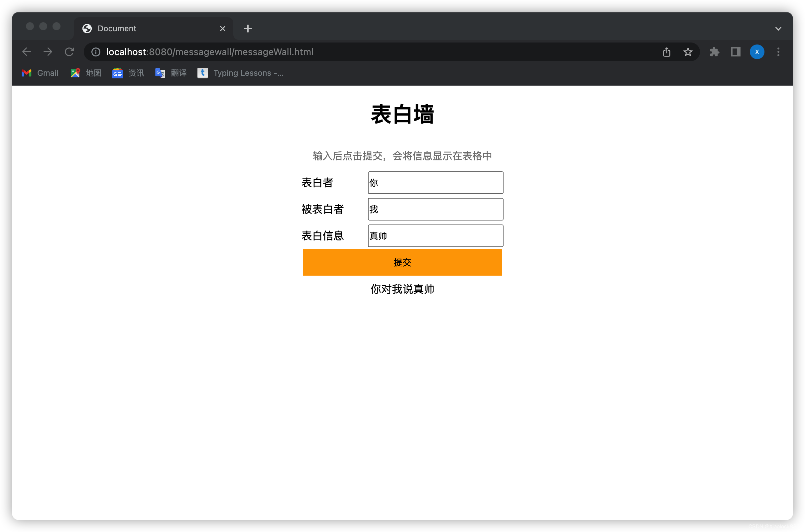
Task: Click the 输入后点击提交 instruction text
Action: click(x=402, y=156)
